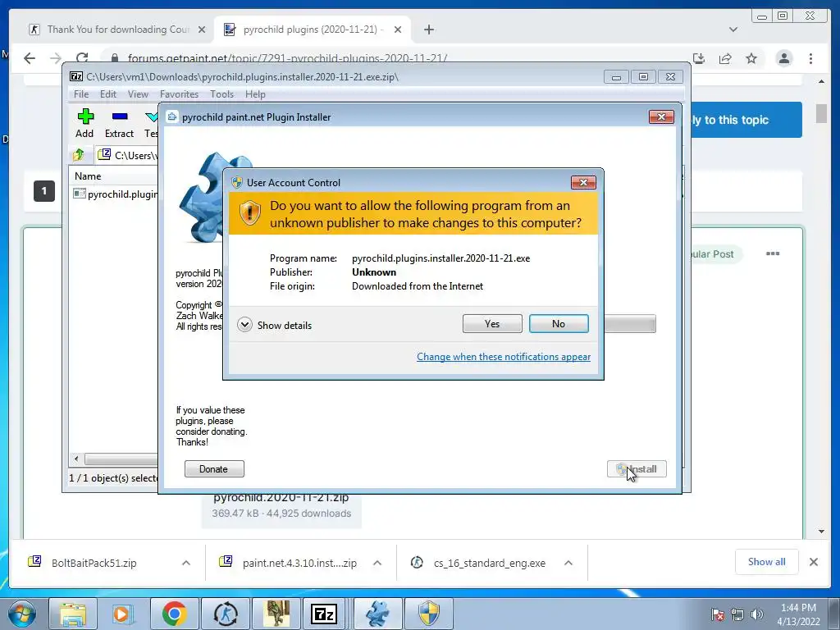Open Chrome tab search chevron
The height and width of the screenshot is (630, 840).
[733, 30]
